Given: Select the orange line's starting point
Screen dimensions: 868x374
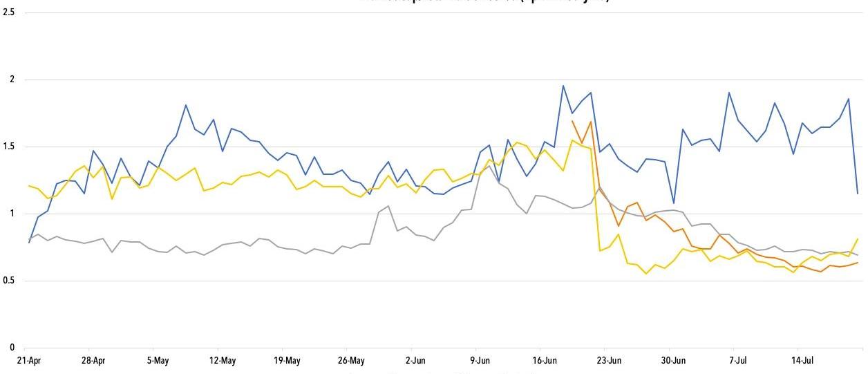Looking at the screenshot, I should point(572,121).
